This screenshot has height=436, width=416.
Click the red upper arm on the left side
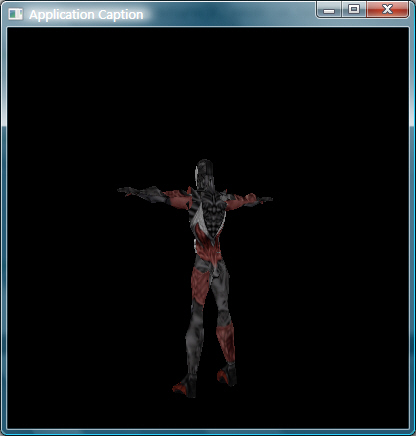tap(177, 198)
